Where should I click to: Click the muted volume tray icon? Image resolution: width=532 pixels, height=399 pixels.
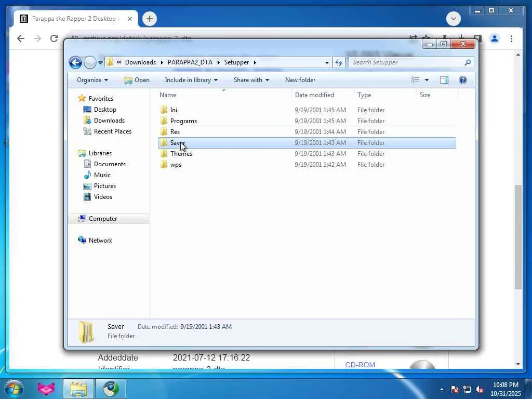coord(480,390)
